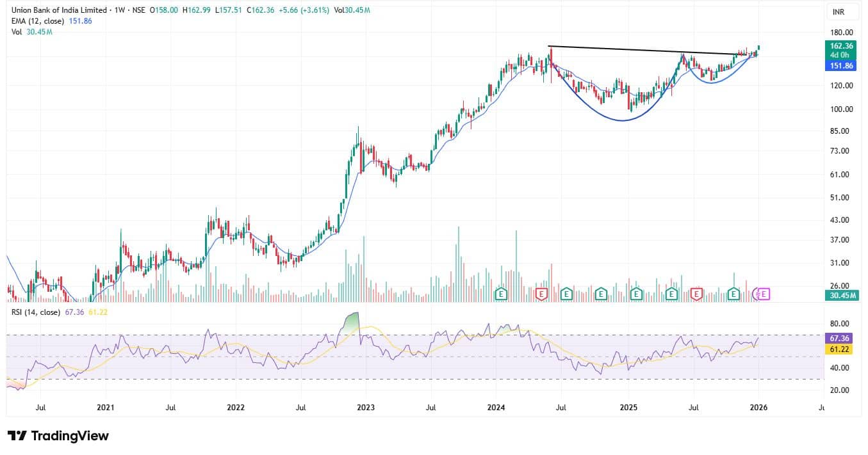
Task: Click the 2021 time axis label
Action: click(106, 406)
